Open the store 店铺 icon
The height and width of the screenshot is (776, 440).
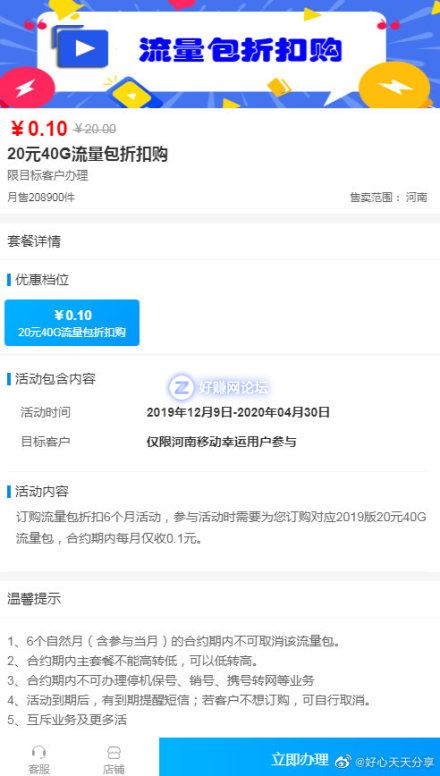pos(113,760)
